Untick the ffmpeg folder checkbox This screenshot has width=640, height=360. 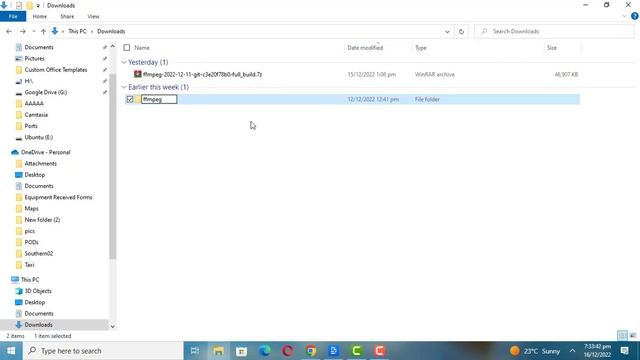click(x=130, y=99)
